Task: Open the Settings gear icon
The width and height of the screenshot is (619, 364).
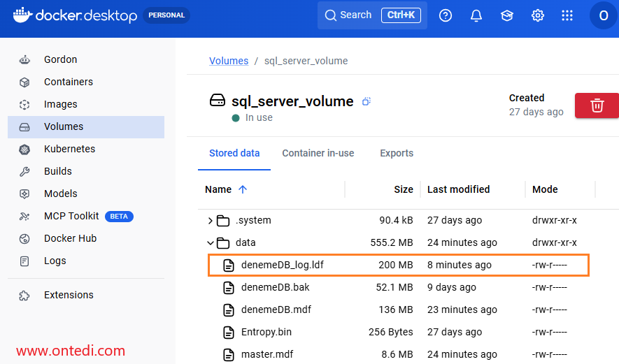Action: 538,15
